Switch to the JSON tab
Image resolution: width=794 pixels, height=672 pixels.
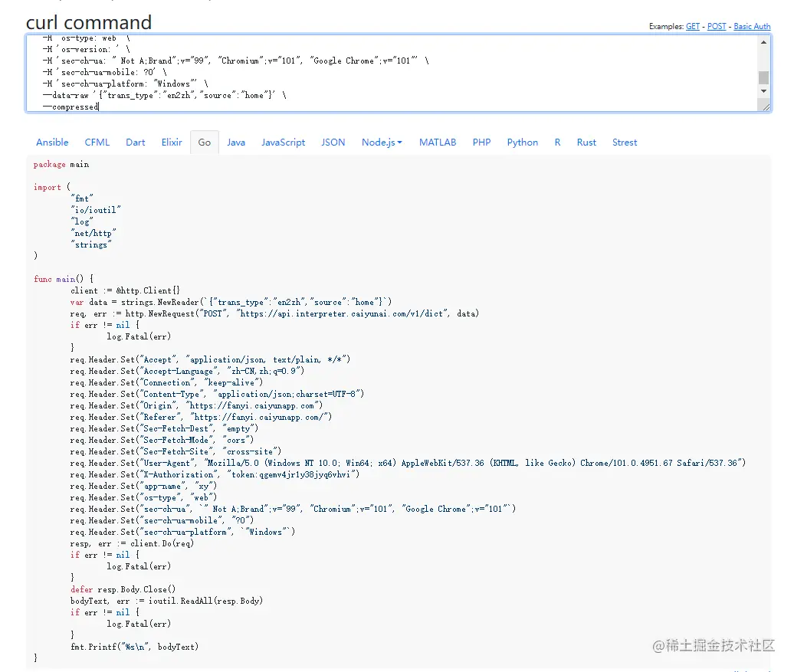(x=333, y=143)
